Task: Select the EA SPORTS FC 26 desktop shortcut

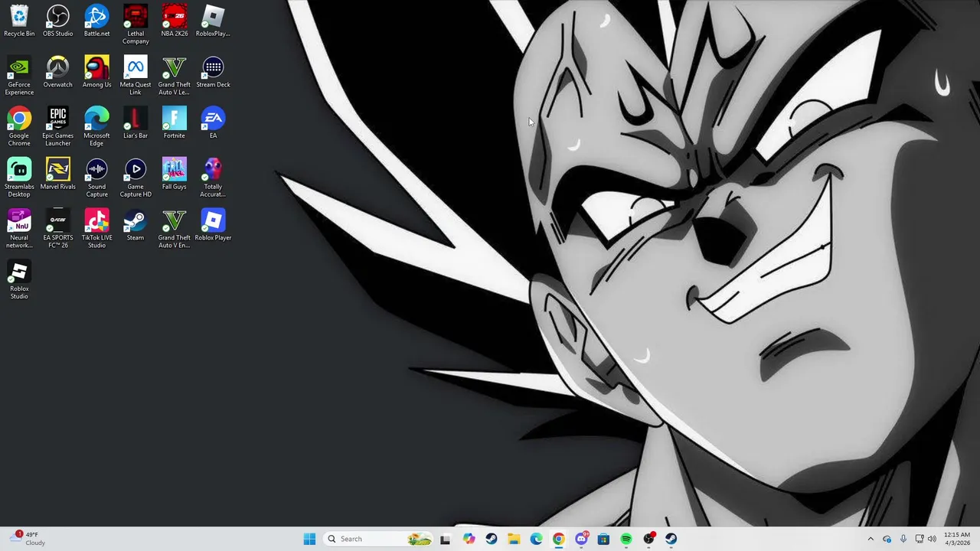Action: [58, 229]
